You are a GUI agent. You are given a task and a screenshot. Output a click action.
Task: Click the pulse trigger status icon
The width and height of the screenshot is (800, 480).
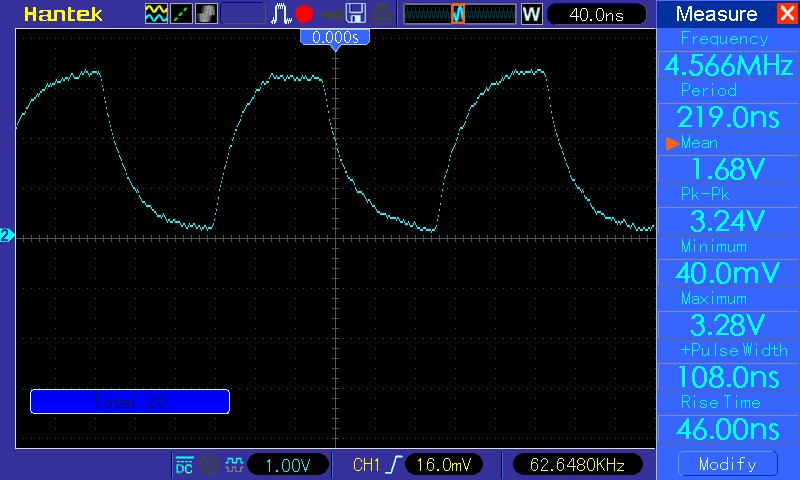[282, 14]
